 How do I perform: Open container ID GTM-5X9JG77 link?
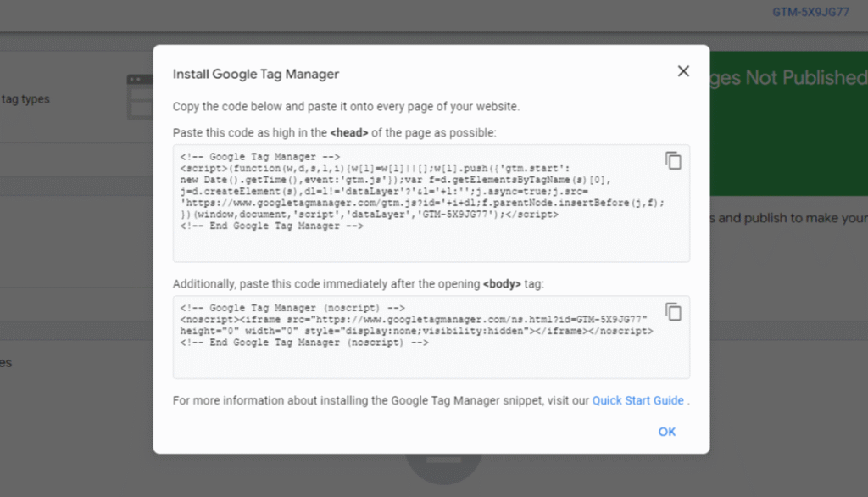coord(810,12)
